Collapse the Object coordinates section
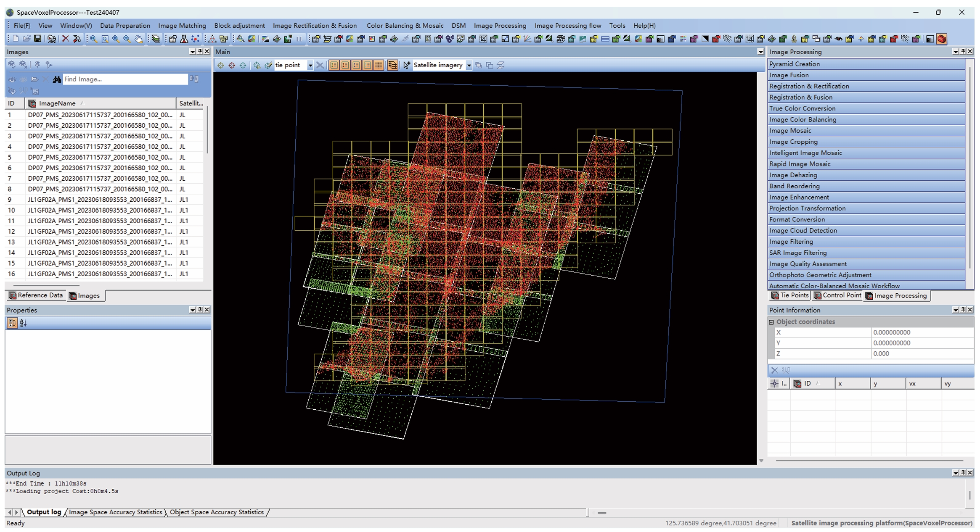 point(771,322)
